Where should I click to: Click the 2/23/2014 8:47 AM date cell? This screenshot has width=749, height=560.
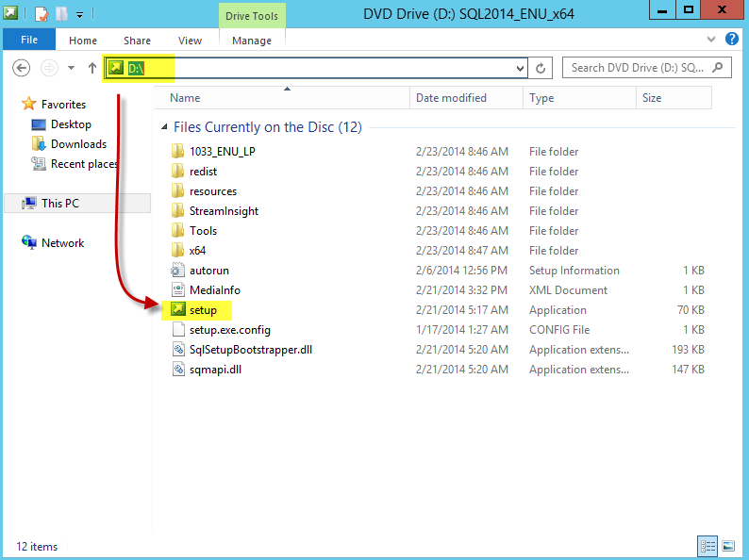(x=462, y=251)
